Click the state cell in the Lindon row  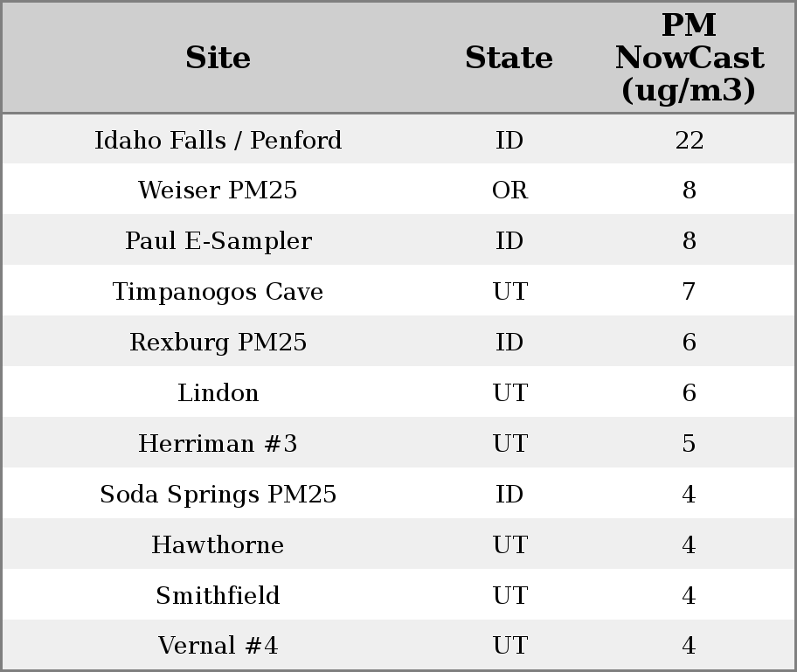509,393
